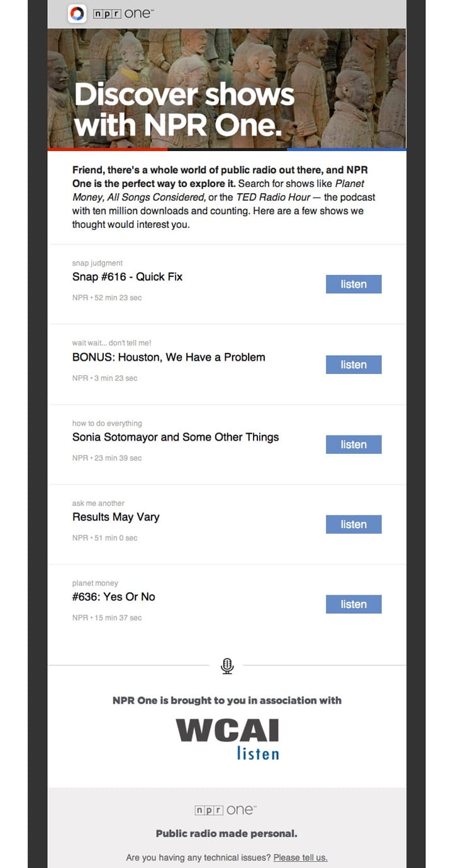Viewport: 453px width, 868px height.
Task: Listen to Results May Vary episode
Action: click(354, 525)
